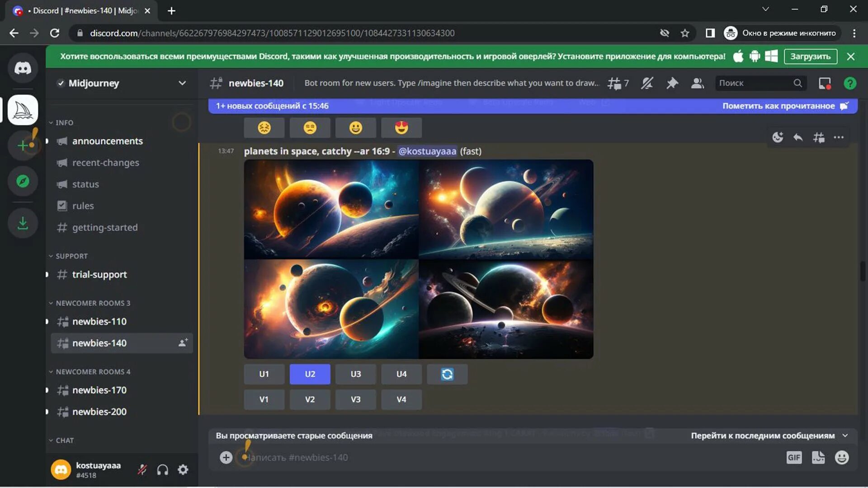Viewport: 868px width, 488px height.
Task: Click the U2 upscale button
Action: pyautogui.click(x=309, y=374)
